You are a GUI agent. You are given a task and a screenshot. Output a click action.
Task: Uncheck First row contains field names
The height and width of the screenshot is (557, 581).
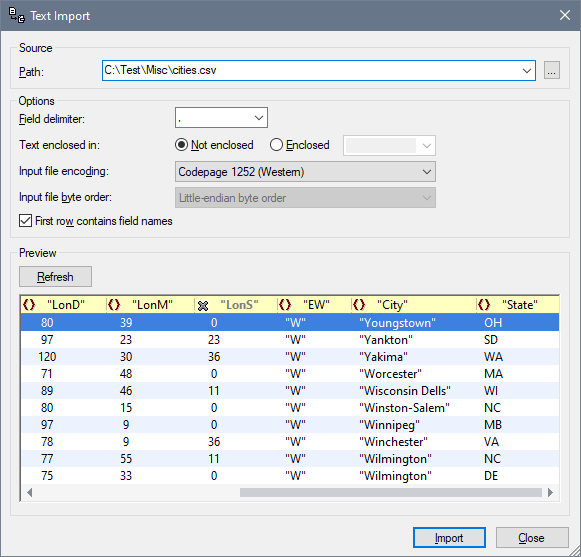click(25, 221)
